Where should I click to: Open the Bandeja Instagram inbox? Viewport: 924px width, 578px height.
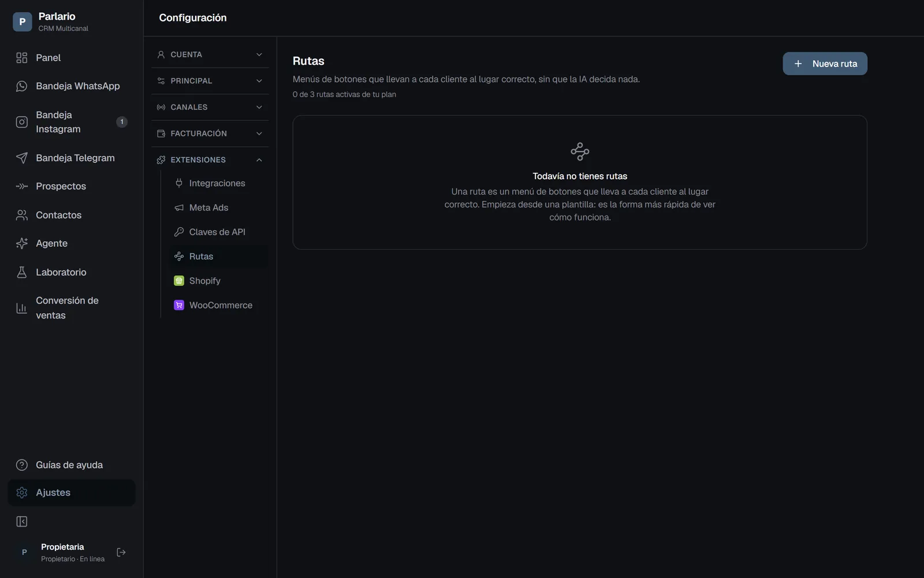pos(72,122)
